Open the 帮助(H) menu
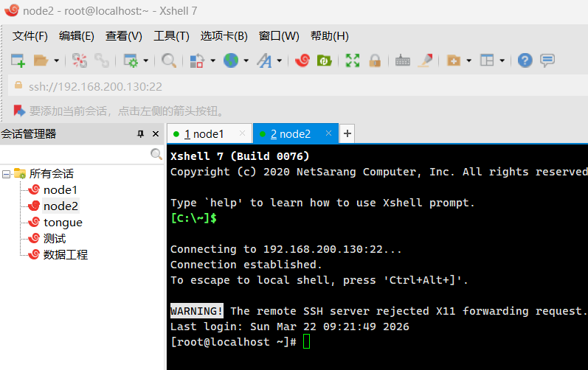Screen dimensions: 588x370 pos(330,36)
